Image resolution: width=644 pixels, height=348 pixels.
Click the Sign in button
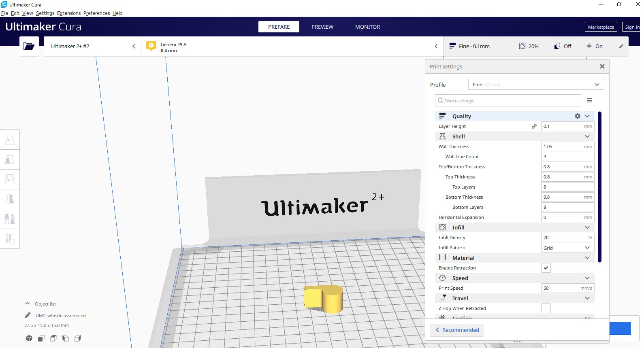(x=632, y=27)
